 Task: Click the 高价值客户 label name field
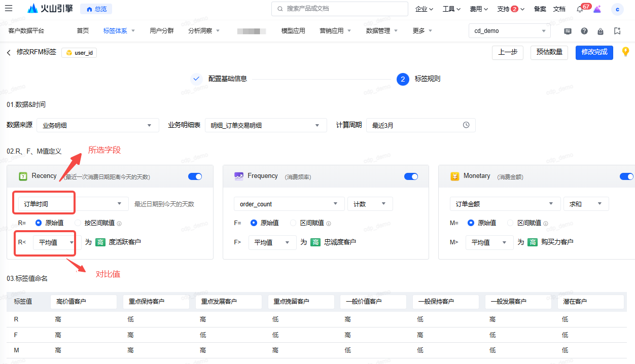(84, 302)
